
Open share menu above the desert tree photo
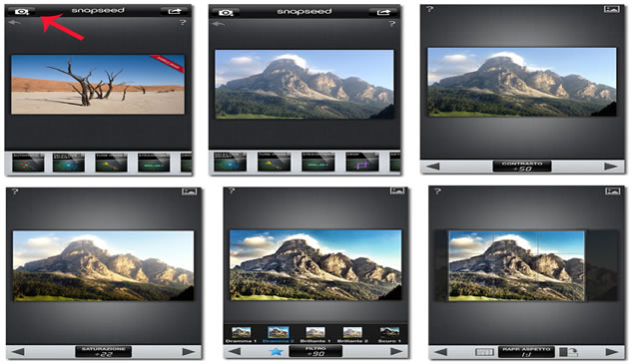click(x=174, y=11)
